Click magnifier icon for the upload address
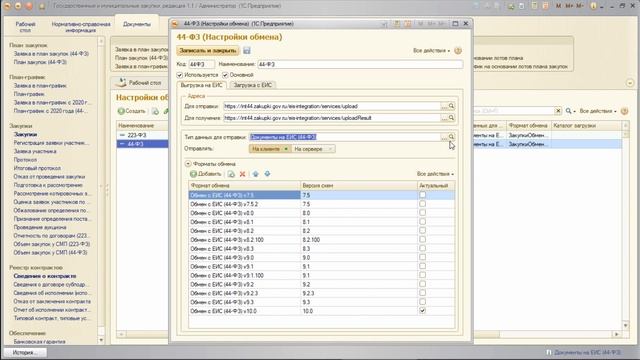Screen dimensions: 640x360 click(451, 106)
